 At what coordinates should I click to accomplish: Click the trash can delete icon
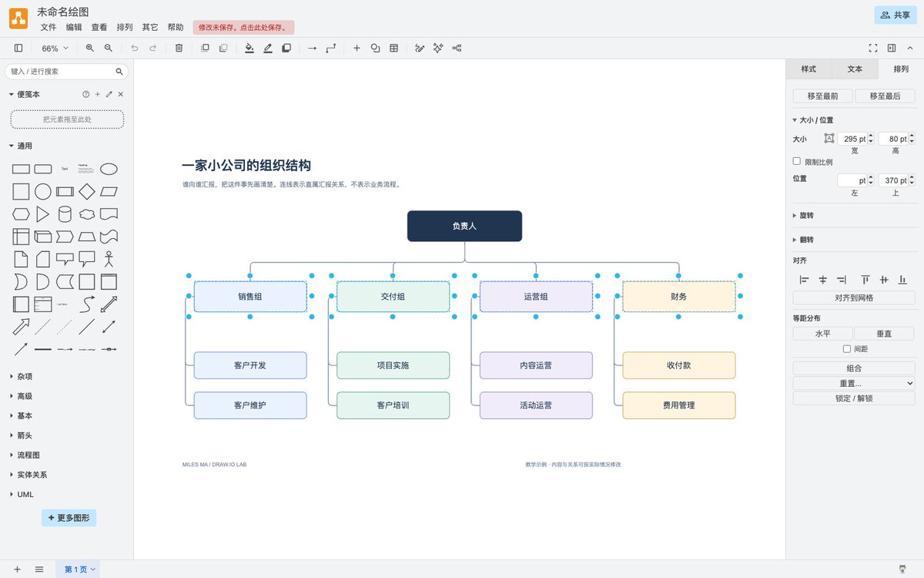click(179, 48)
